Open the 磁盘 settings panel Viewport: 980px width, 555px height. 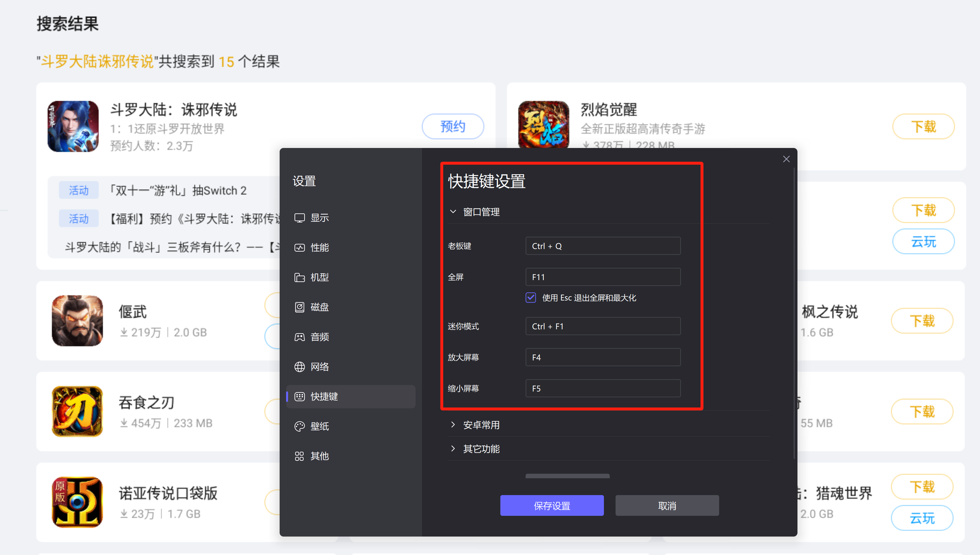[x=319, y=307]
